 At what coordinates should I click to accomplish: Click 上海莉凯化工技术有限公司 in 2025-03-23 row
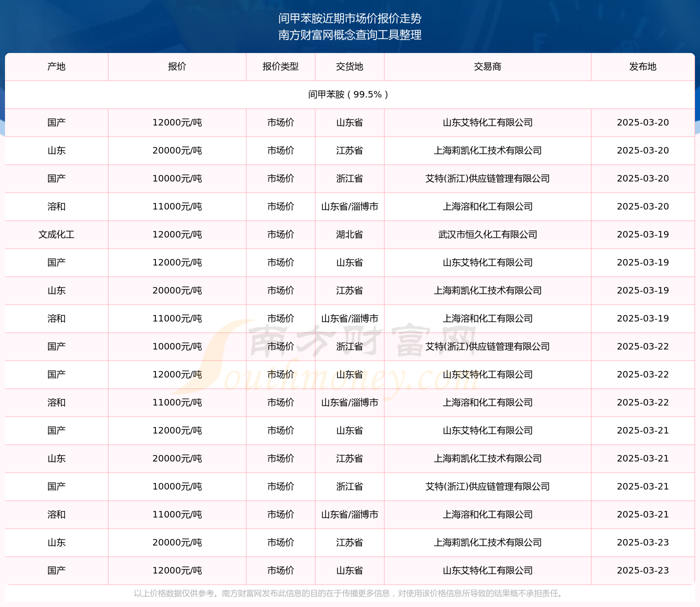(487, 542)
